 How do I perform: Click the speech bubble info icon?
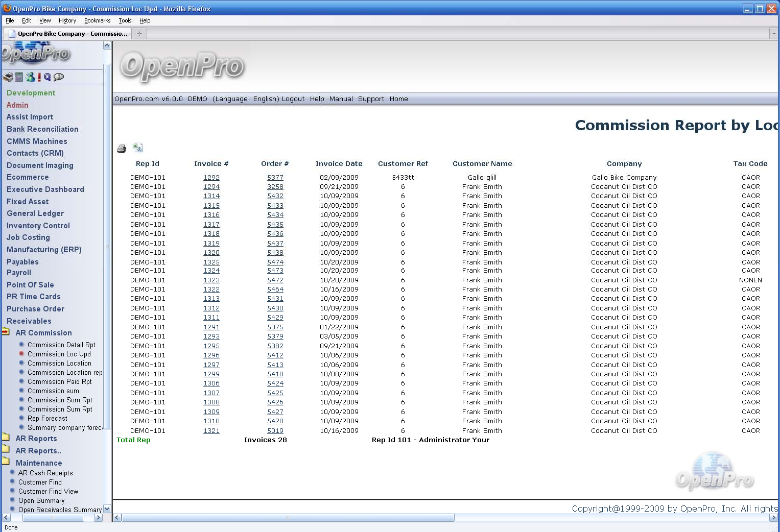pos(59,77)
